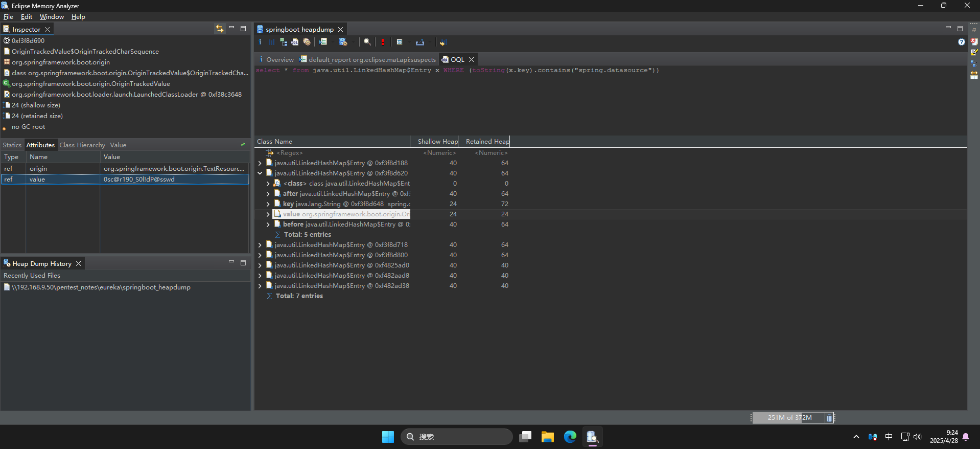This screenshot has width=980, height=449.
Task: Collapse the expanded entry @ 0xf3f8d620
Action: coord(260,173)
